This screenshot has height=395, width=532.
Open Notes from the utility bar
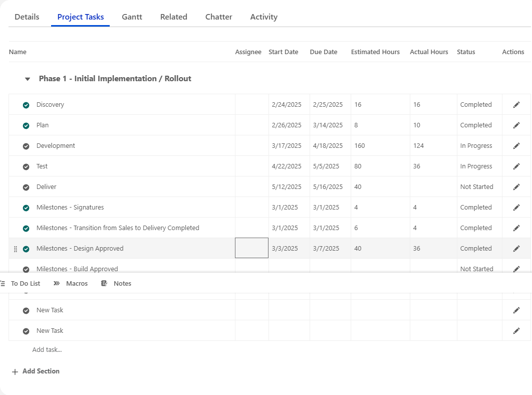coord(104,284)
